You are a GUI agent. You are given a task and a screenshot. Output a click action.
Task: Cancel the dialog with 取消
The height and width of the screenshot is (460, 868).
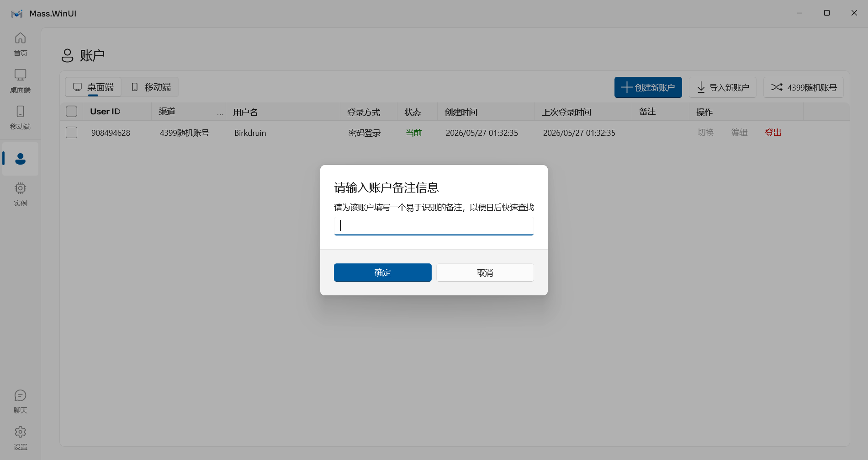click(x=485, y=273)
